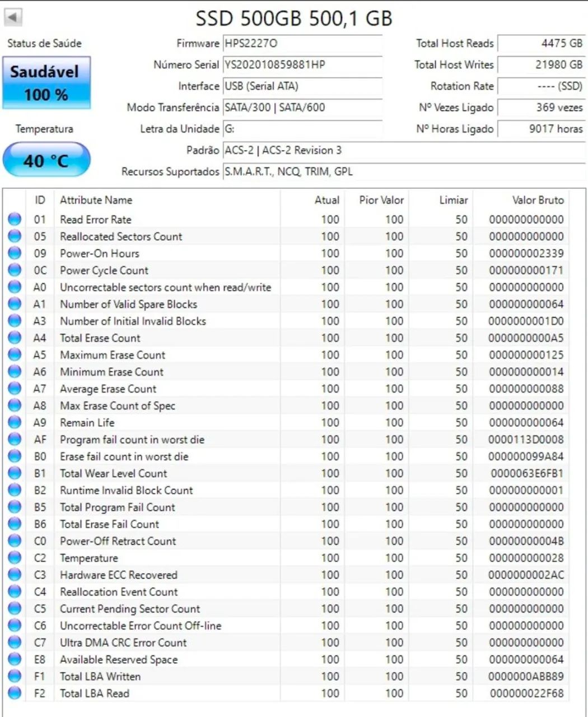This screenshot has width=588, height=717.
Task: Click the blue status dot beside Read Error Rate
Action: (x=15, y=220)
